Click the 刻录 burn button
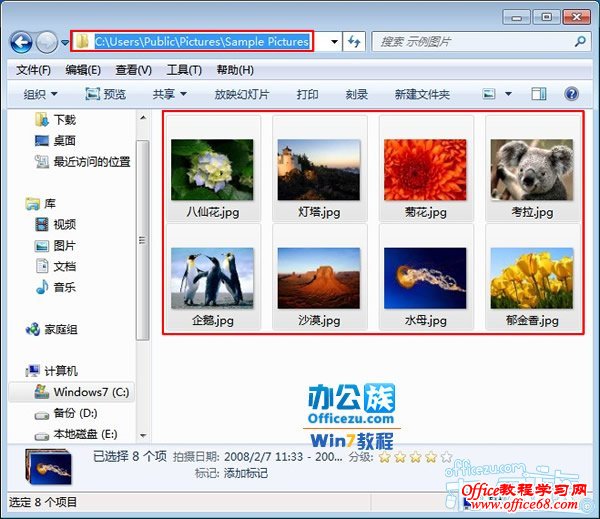Screen dimensions: 600x519 pyautogui.click(x=357, y=94)
